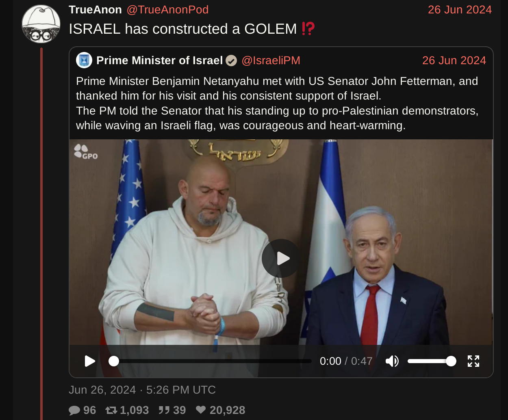Open the @TrueAnonPod handle link

167,10
